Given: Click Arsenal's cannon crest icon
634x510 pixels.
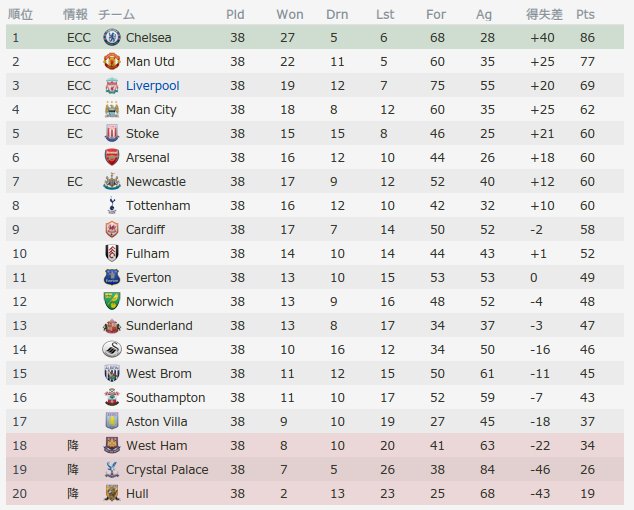Looking at the screenshot, I should 112,157.
